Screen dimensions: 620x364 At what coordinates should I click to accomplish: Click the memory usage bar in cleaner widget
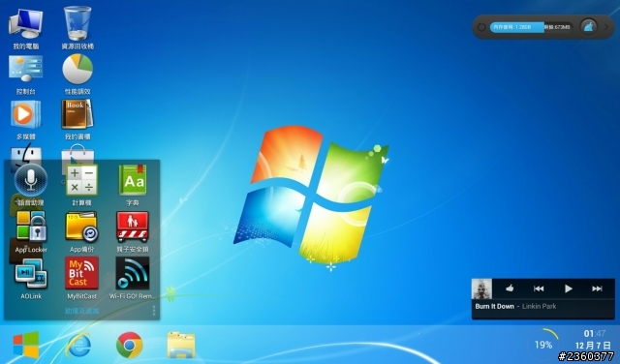click(x=532, y=27)
